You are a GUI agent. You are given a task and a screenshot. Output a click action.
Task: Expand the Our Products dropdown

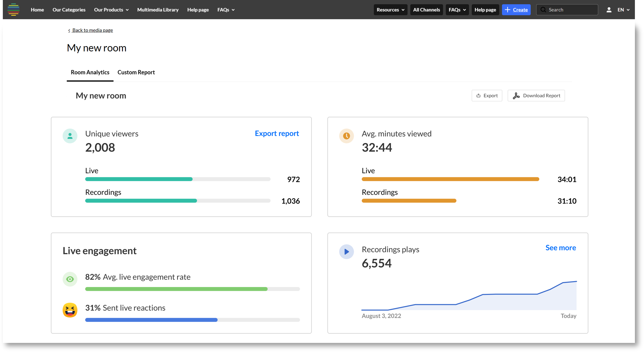pyautogui.click(x=111, y=10)
